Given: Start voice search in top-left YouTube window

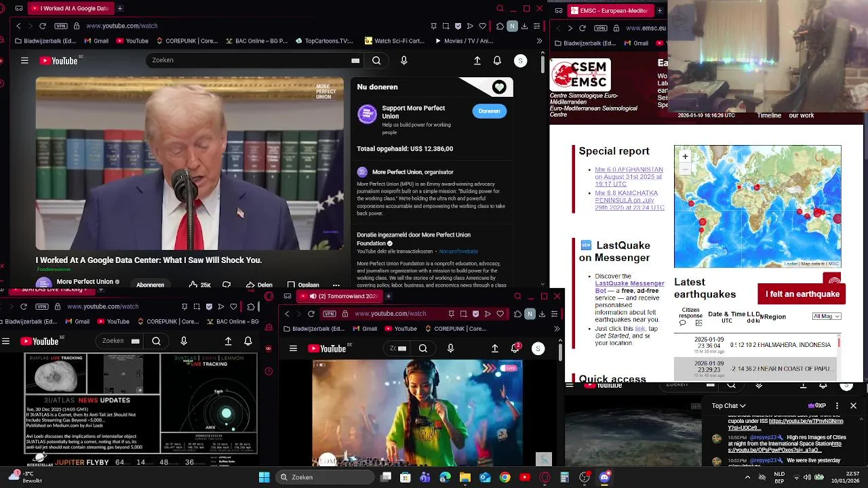Looking at the screenshot, I should pos(404,60).
